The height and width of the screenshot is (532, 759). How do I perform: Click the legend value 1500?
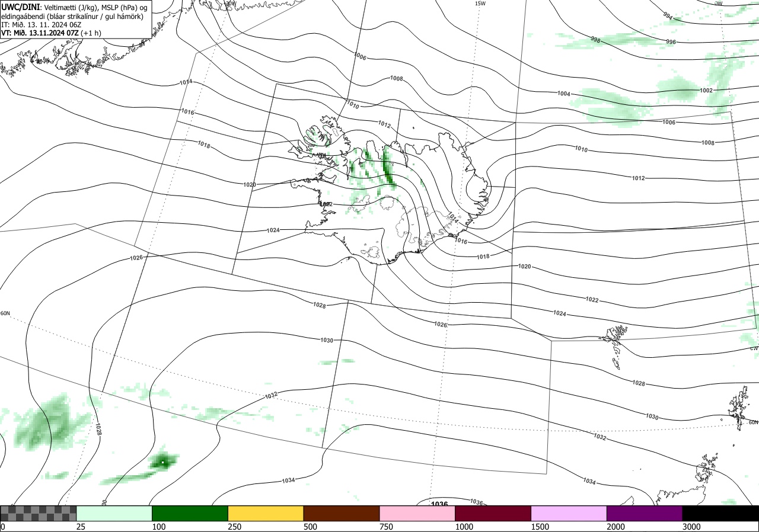tap(540, 527)
